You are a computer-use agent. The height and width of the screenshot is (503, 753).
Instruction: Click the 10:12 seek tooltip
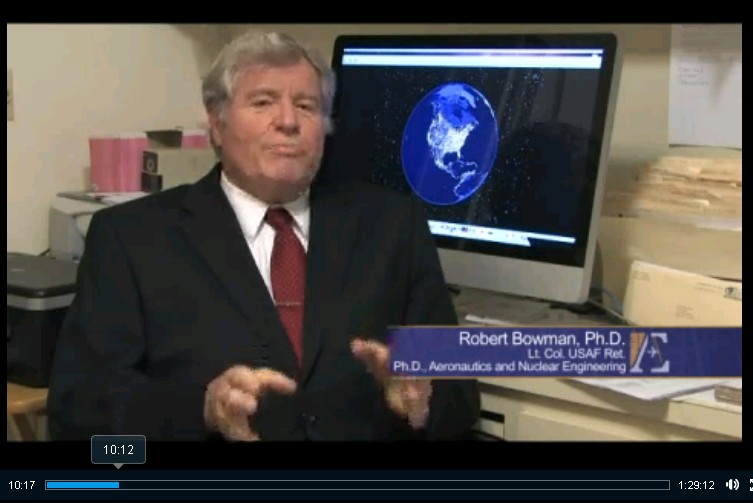(x=118, y=450)
